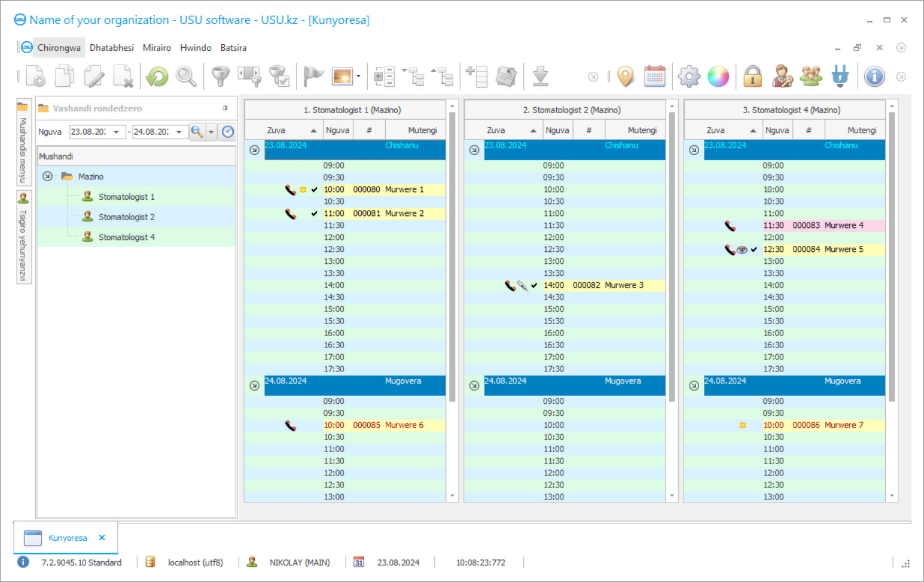Click the eye icon on Murwere 5 appointment

pyautogui.click(x=741, y=249)
